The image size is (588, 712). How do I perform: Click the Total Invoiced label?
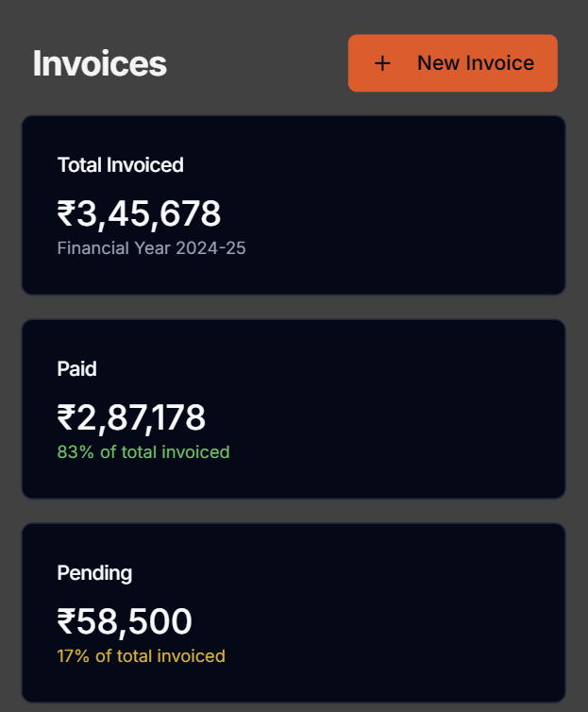[120, 165]
